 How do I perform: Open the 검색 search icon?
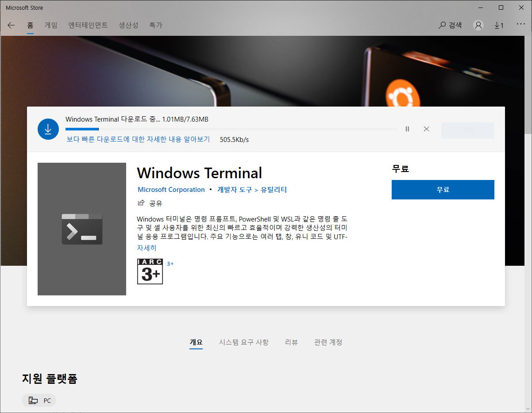pyautogui.click(x=450, y=25)
